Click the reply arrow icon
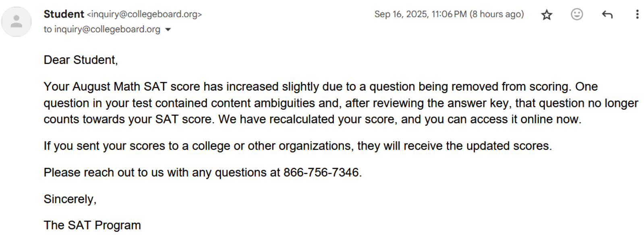 point(607,15)
